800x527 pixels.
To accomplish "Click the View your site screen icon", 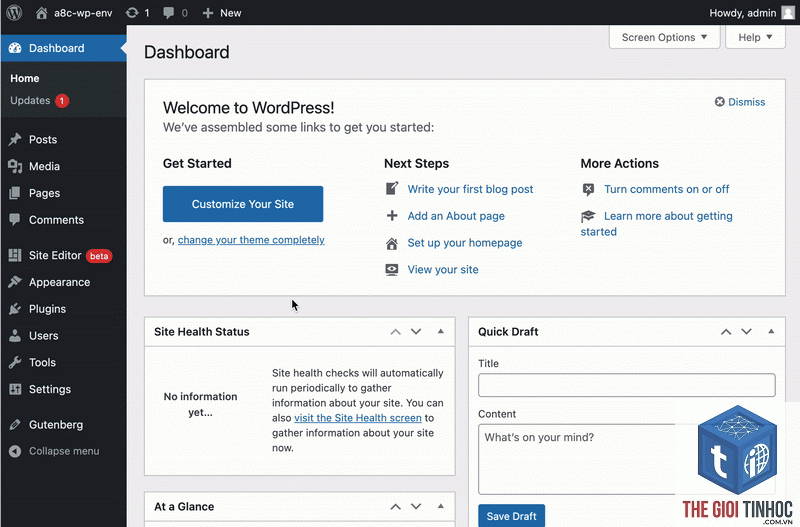I will tap(392, 269).
